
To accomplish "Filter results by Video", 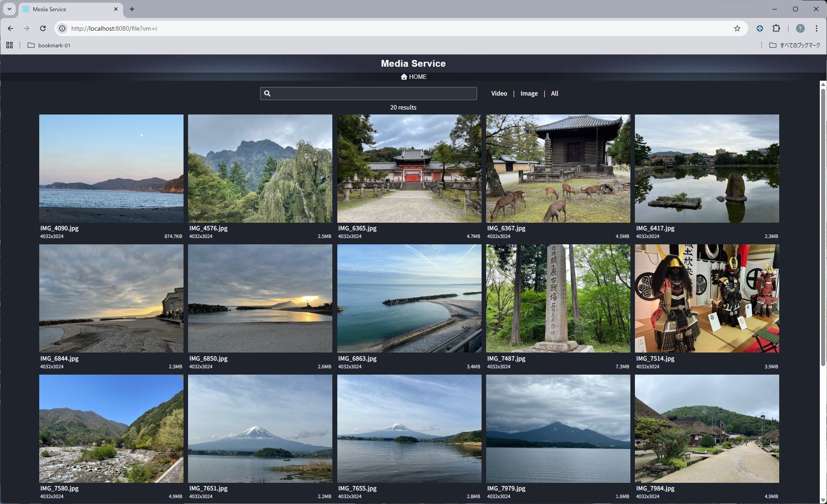I will click(x=499, y=93).
